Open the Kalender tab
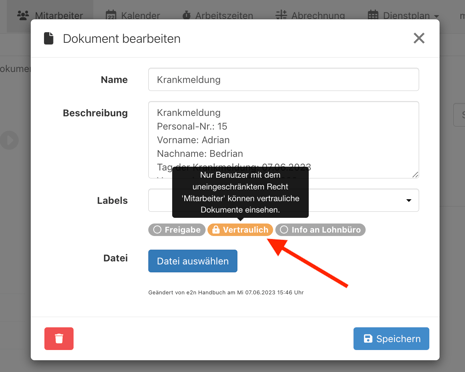 pyautogui.click(x=133, y=15)
